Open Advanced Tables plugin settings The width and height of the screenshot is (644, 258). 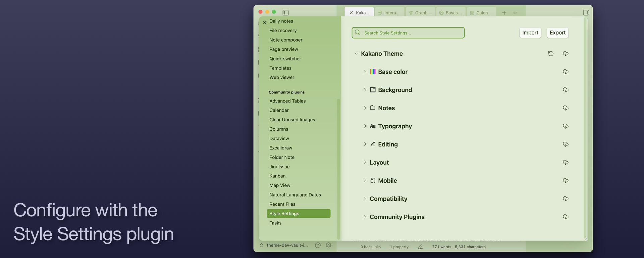tap(287, 101)
